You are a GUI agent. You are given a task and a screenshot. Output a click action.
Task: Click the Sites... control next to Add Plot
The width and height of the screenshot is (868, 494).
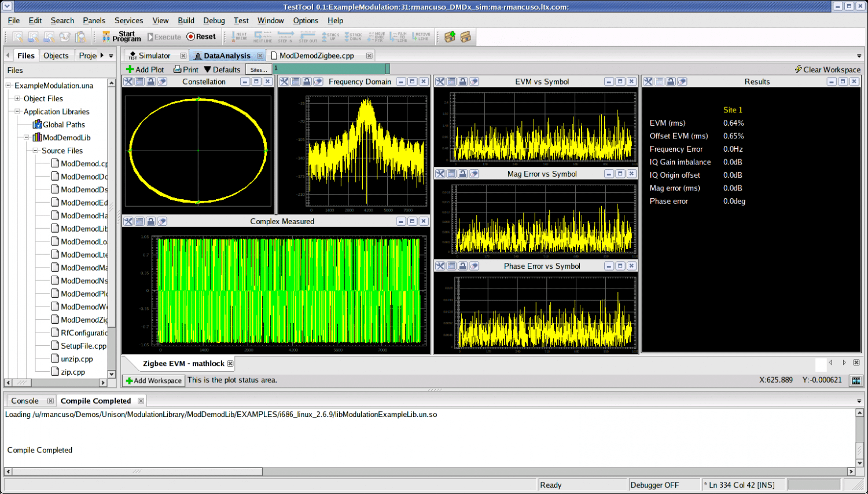[259, 69]
